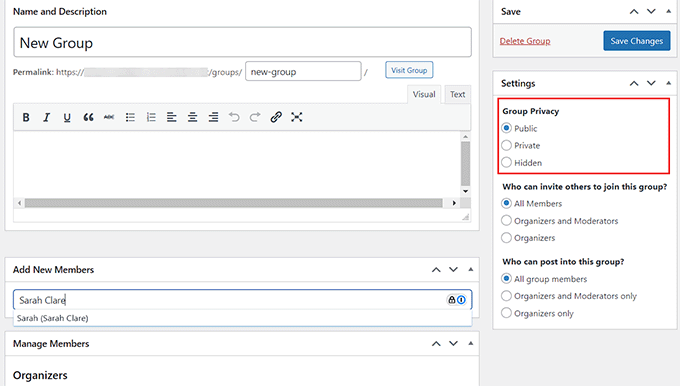Undo the last editor change
The width and height of the screenshot is (680, 386).
[x=234, y=117]
